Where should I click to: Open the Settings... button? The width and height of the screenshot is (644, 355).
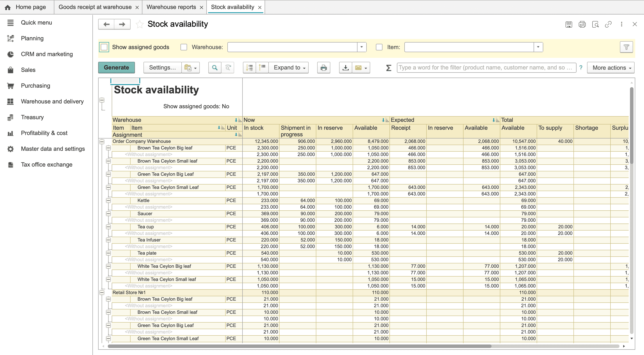(x=162, y=67)
